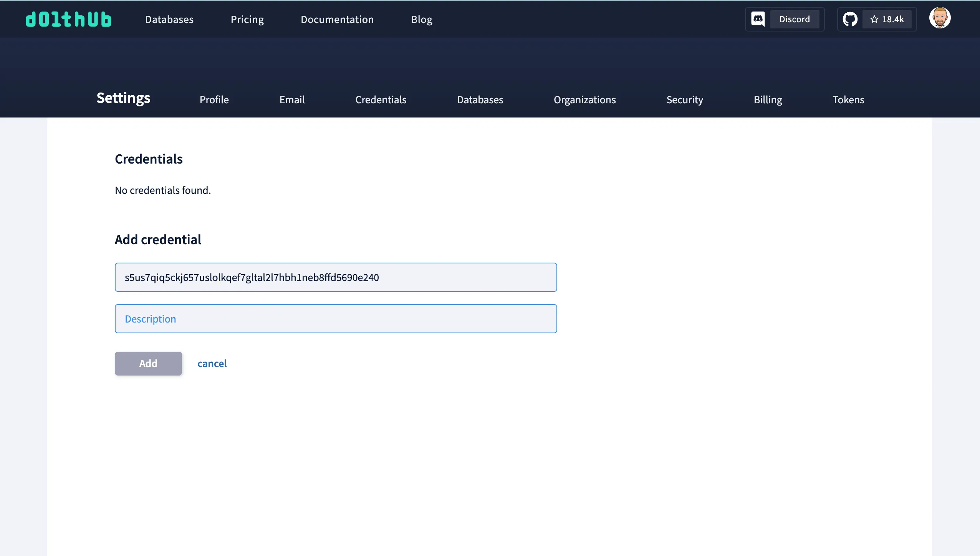Image resolution: width=980 pixels, height=556 pixels.
Task: Open the Documentation page
Action: click(337, 19)
